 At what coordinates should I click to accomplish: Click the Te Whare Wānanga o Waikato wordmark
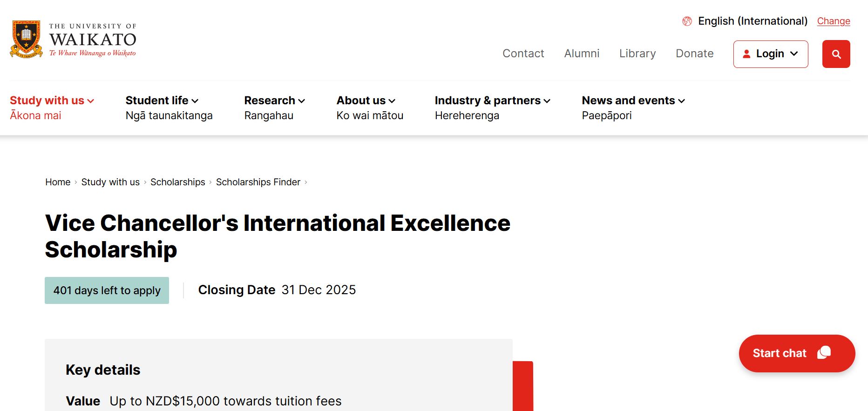coord(93,53)
